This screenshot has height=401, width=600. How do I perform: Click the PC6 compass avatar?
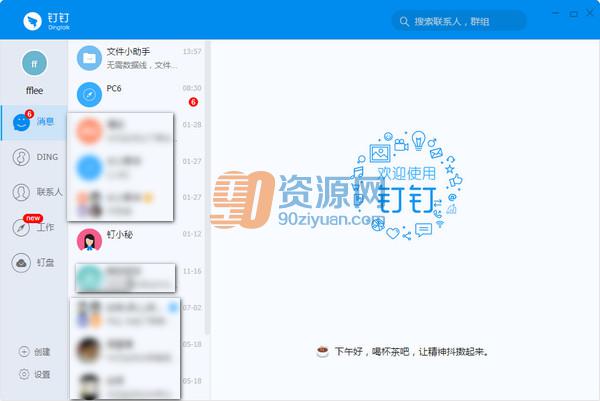[x=89, y=95]
